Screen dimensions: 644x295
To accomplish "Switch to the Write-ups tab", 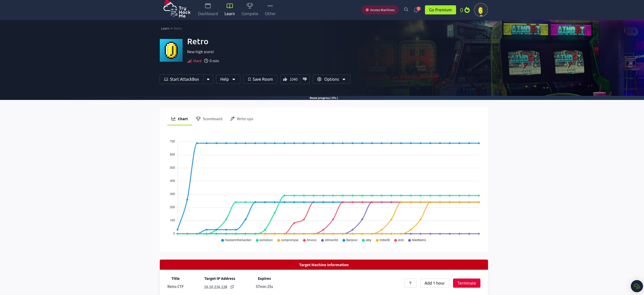I will tap(242, 119).
